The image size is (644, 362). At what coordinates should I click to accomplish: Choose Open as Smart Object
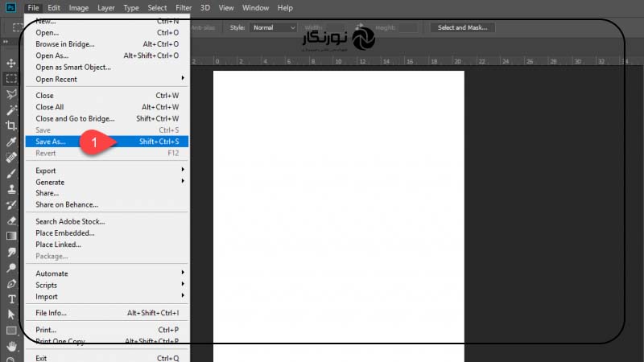(107, 67)
